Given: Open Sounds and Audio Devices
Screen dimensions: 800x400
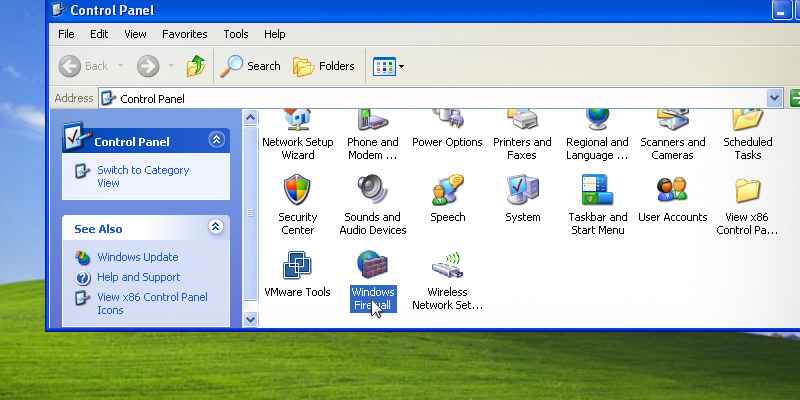Looking at the screenshot, I should (372, 190).
